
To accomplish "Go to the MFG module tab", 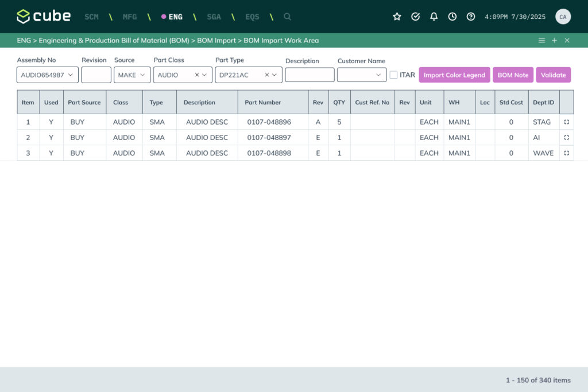I will (130, 17).
